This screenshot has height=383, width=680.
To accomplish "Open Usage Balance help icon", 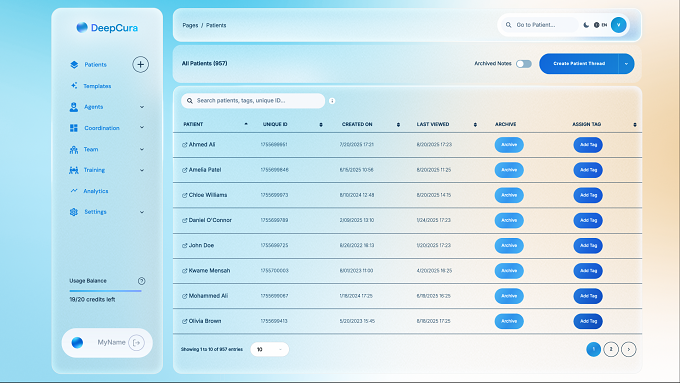I will 141,281.
